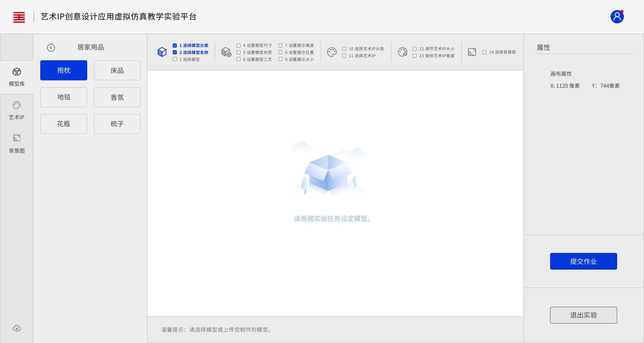Click the 提交作业 submit button
The height and width of the screenshot is (343, 644).
point(584,261)
